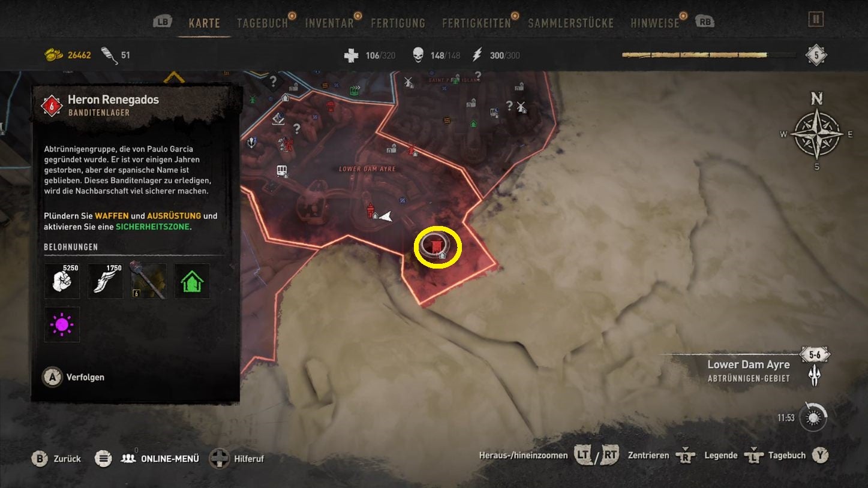Open the ONLINE-MENÜ option
This screenshot has width=868, height=488.
pyautogui.click(x=160, y=459)
